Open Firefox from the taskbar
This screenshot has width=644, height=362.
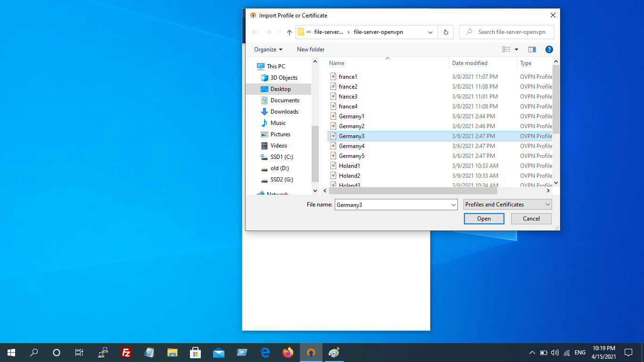coord(288,353)
